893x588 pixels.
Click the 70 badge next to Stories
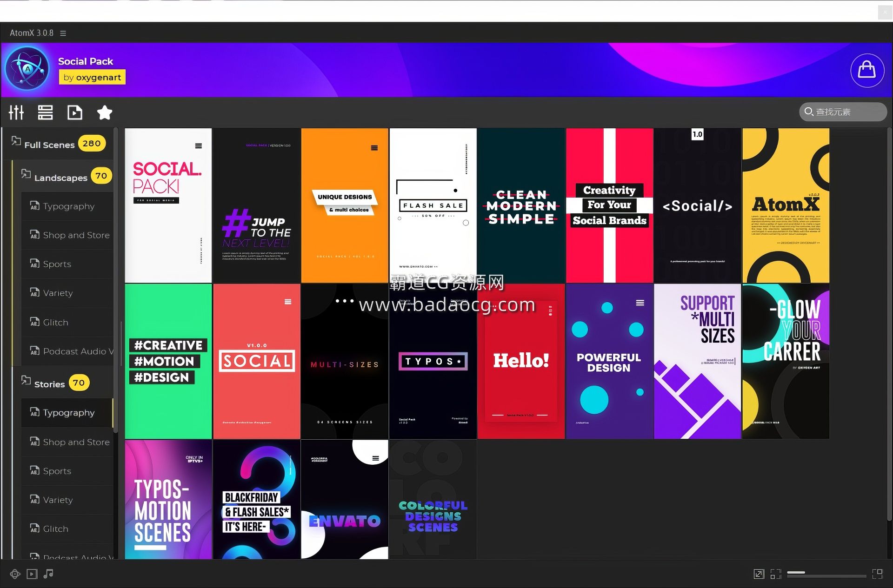pyautogui.click(x=79, y=383)
